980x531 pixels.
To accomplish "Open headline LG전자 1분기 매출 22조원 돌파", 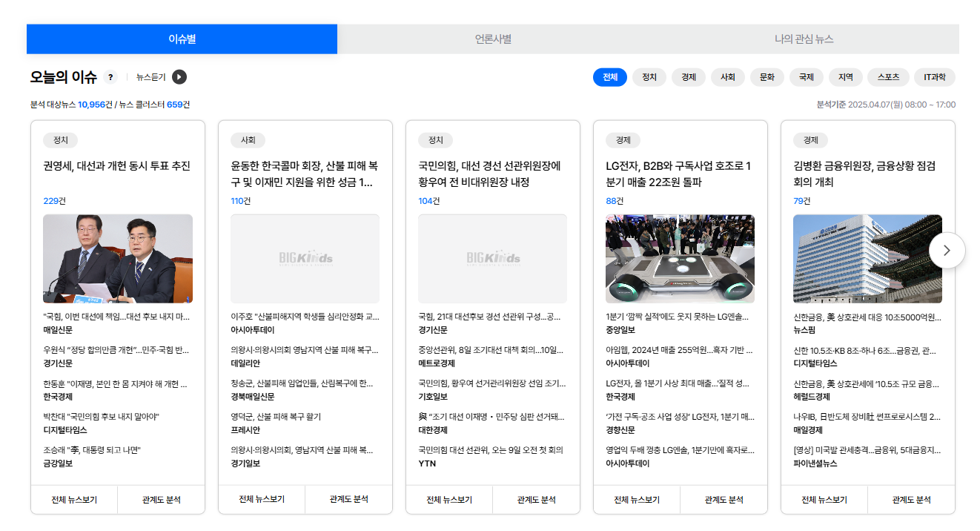I will [x=680, y=174].
